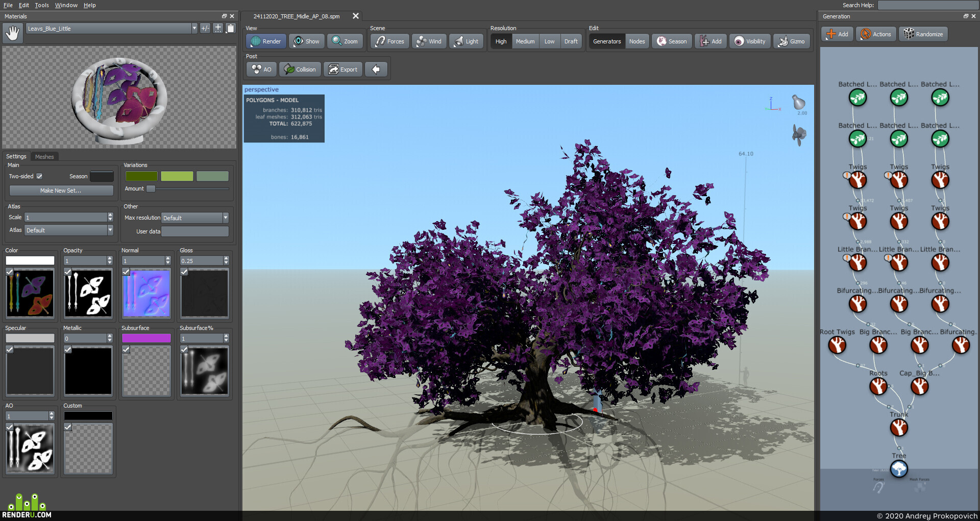Click the Randomize generation icon
This screenshot has width=980, height=521.
[909, 34]
